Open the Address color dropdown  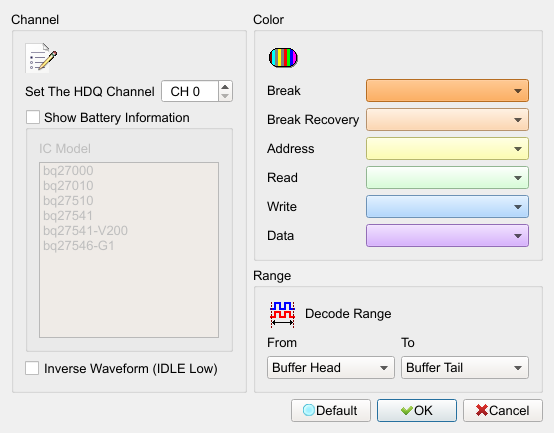pos(447,149)
